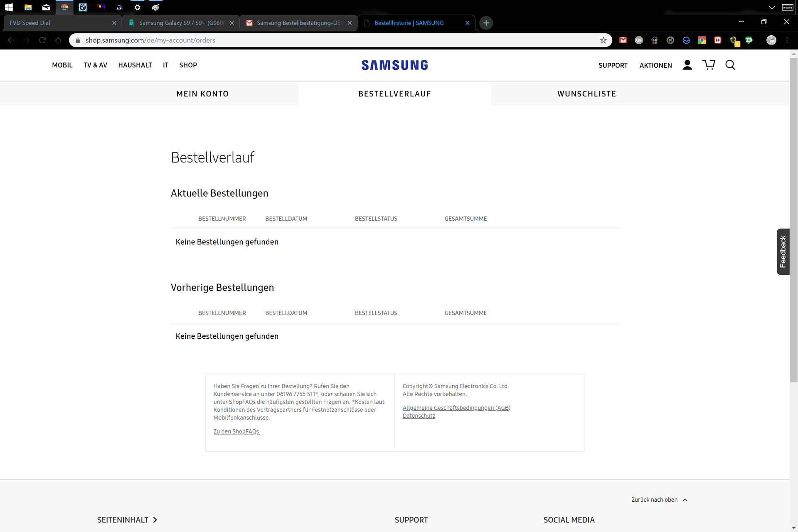Open a new browser tab
Image resolution: width=798 pixels, height=532 pixels.
coord(486,23)
